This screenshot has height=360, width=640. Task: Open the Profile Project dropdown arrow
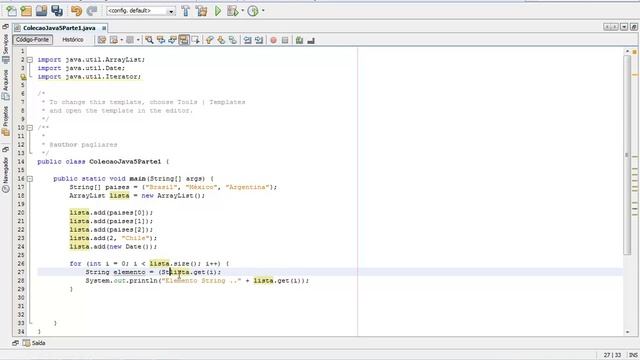pyautogui.click(x=263, y=11)
